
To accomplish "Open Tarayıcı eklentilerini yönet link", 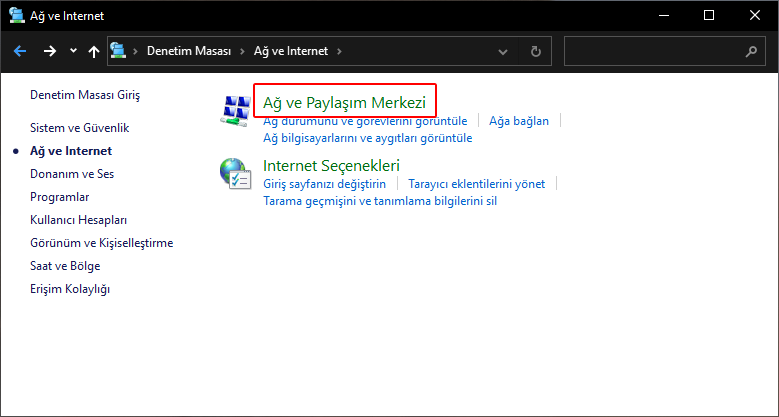I will coord(477,184).
